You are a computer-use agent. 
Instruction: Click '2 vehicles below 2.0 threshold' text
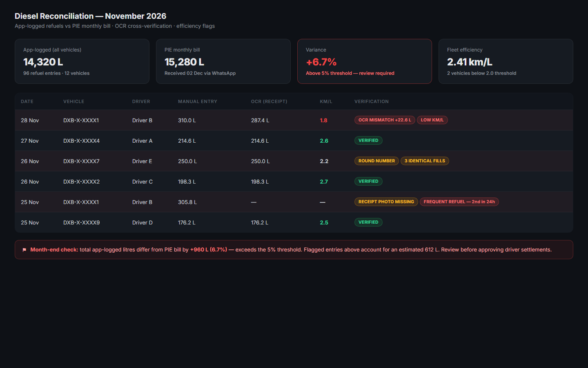[x=481, y=73]
